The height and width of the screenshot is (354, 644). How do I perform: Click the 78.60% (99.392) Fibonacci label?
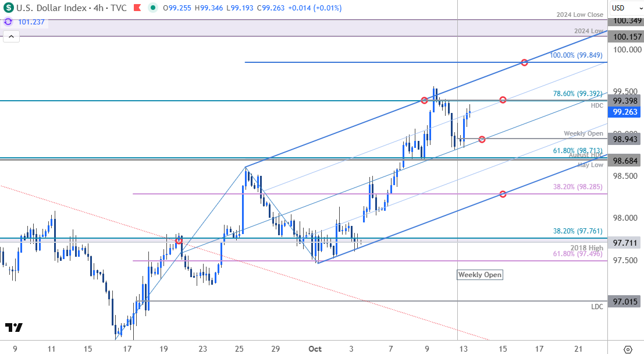pyautogui.click(x=578, y=94)
